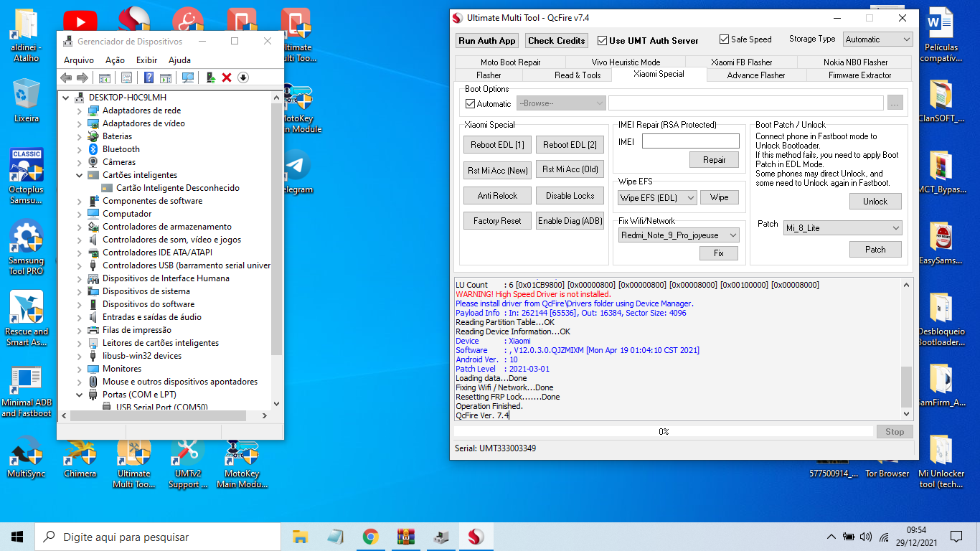Toggle console tree pane icon in Device Manager
980x551 pixels.
pyautogui.click(x=105, y=77)
